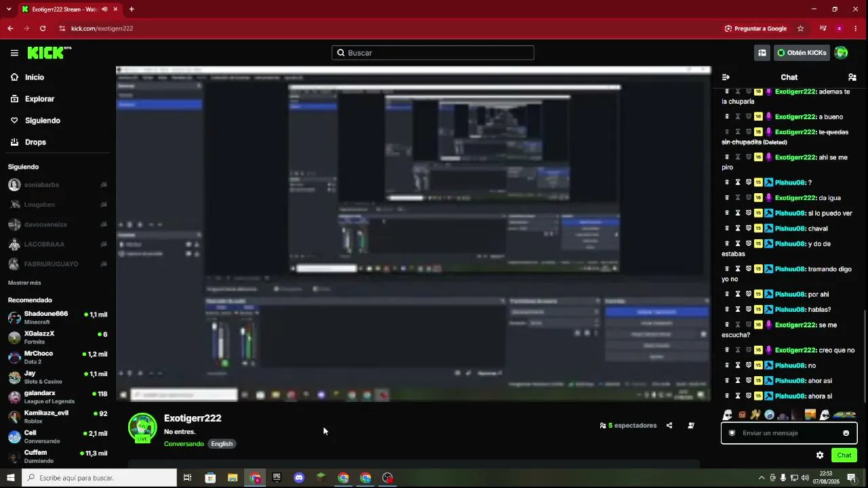Click the 5 espectadores viewer count
Image resolution: width=868 pixels, height=488 pixels.
coord(628,426)
